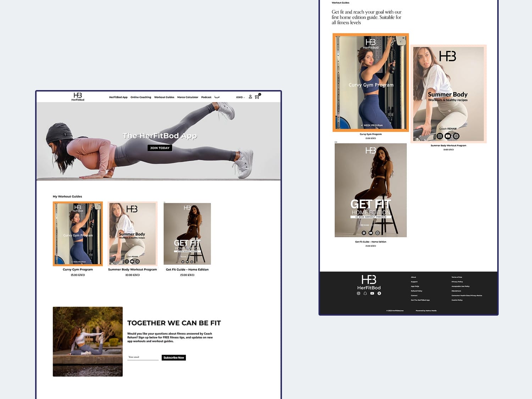This screenshot has width=532, height=399.
Task: Click the JOIN TODAY button
Action: [x=159, y=148]
